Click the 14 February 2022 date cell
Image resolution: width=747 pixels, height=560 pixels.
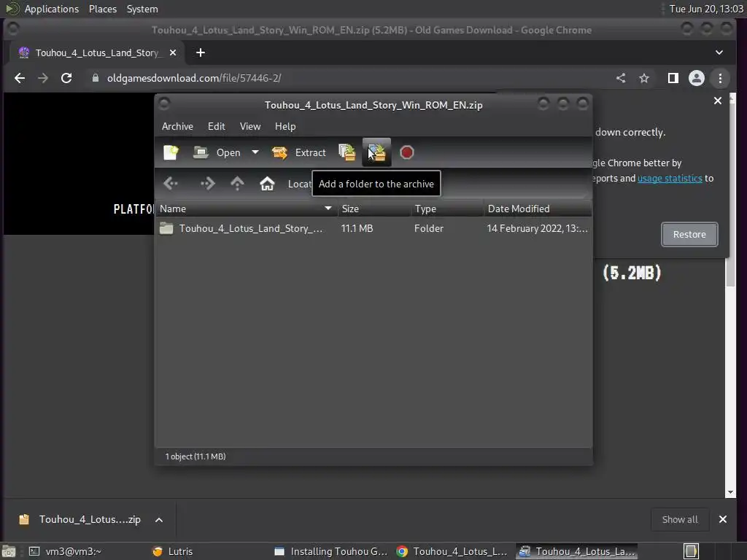pos(538,228)
